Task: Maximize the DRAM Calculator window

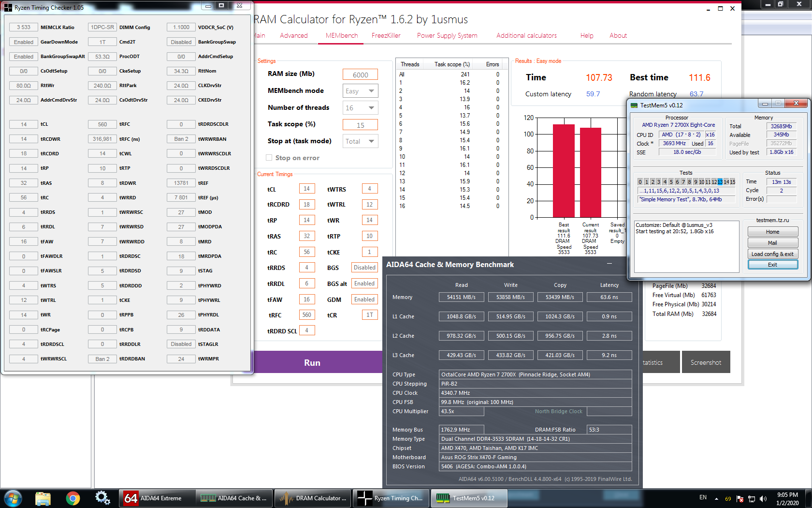Action: tap(720, 9)
